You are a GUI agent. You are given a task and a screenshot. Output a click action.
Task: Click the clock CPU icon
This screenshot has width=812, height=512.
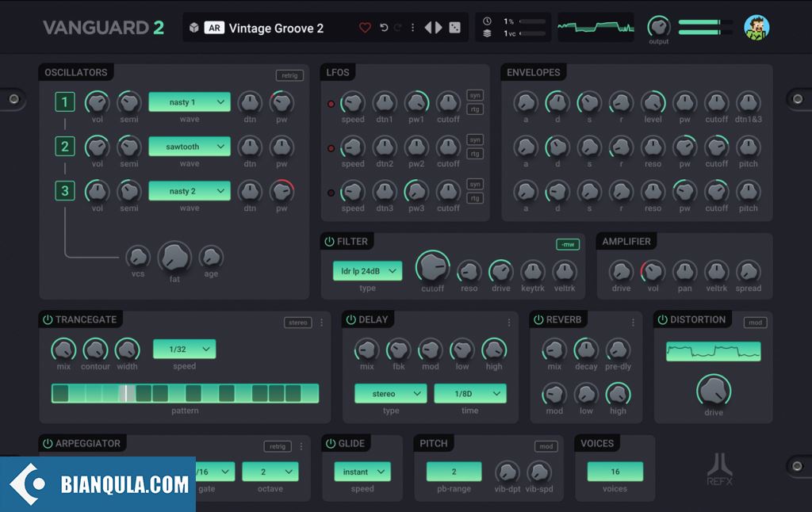(487, 21)
